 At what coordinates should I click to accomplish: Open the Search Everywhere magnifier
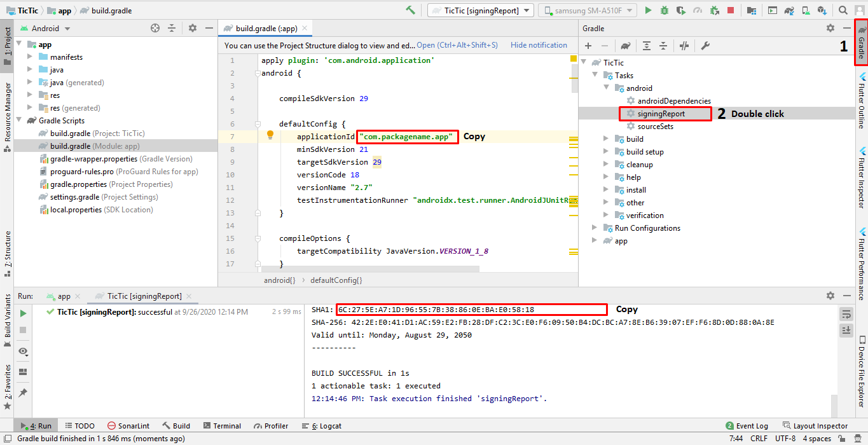pyautogui.click(x=843, y=10)
